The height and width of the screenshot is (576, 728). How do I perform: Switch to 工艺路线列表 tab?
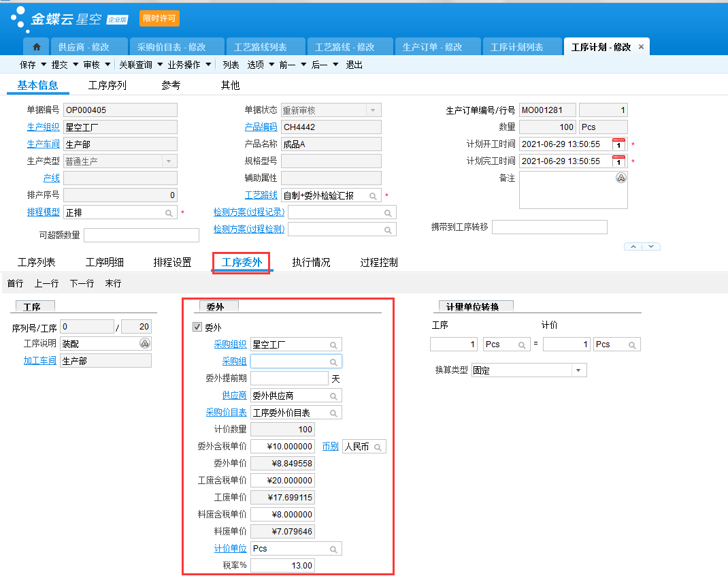pyautogui.click(x=265, y=47)
